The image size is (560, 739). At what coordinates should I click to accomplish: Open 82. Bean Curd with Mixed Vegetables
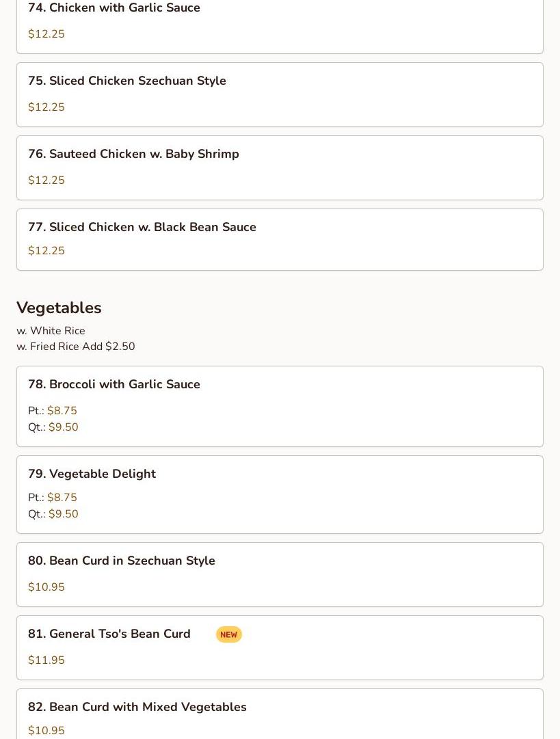[280, 714]
